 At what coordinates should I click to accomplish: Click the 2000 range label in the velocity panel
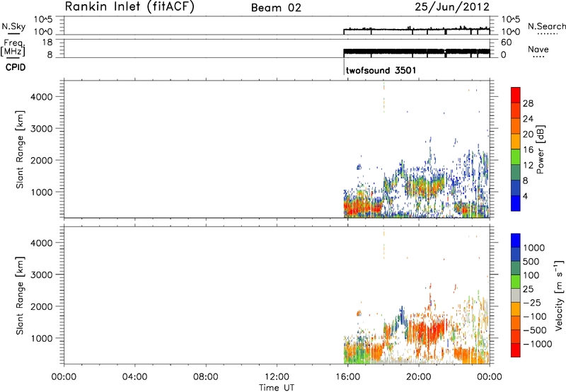(x=42, y=306)
